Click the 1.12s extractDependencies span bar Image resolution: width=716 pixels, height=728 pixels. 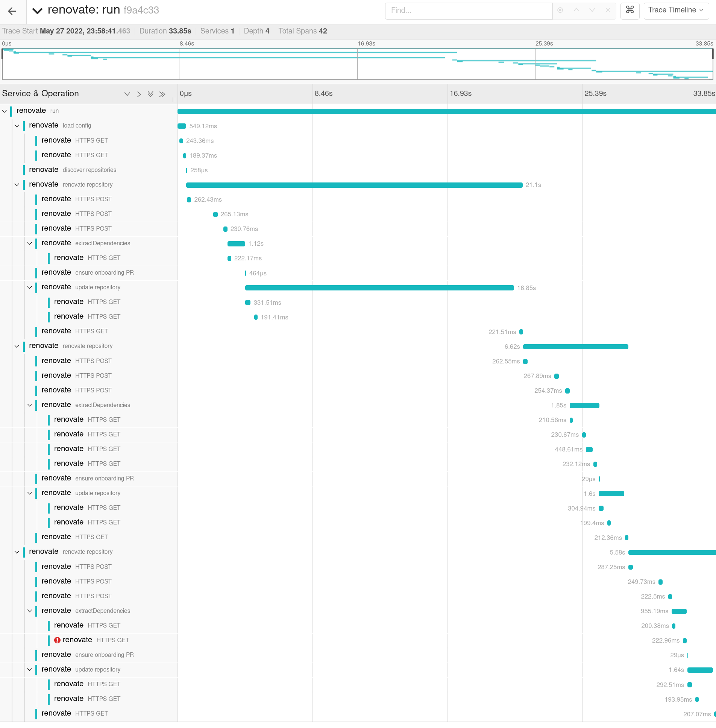(x=236, y=244)
